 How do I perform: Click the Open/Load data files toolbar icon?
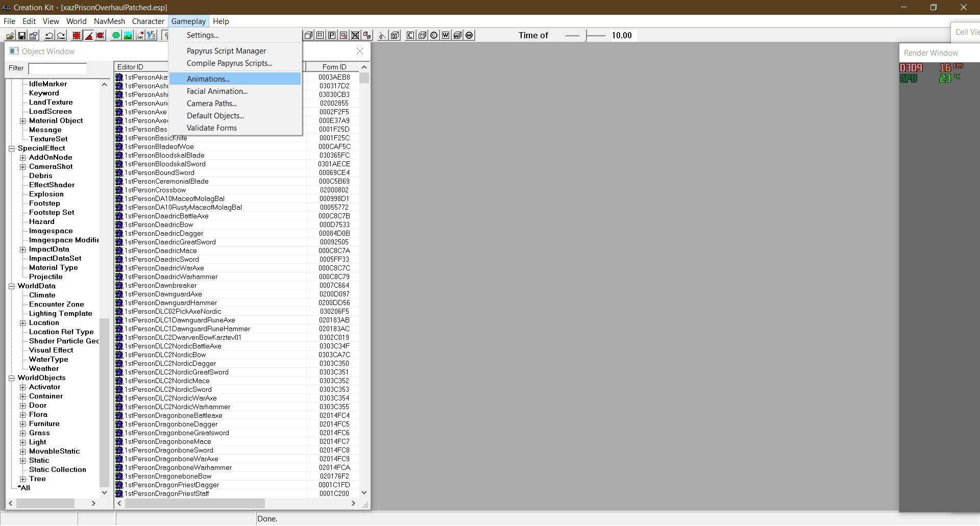pyautogui.click(x=10, y=35)
